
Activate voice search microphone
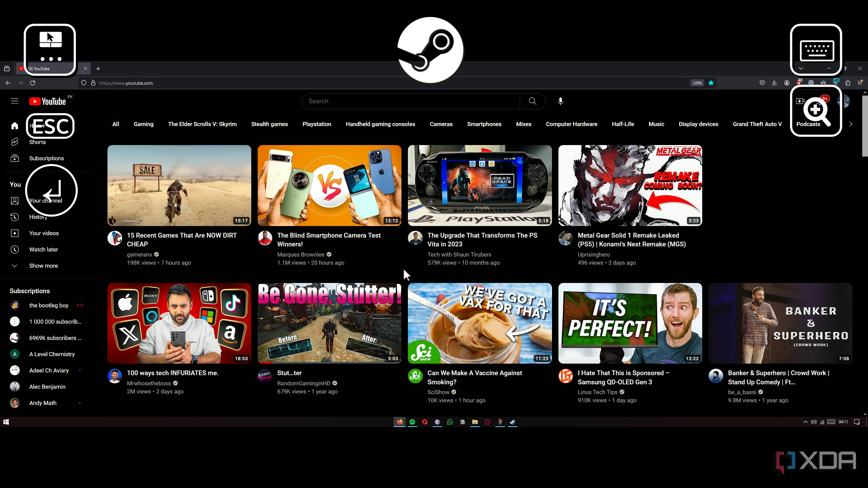(560, 101)
